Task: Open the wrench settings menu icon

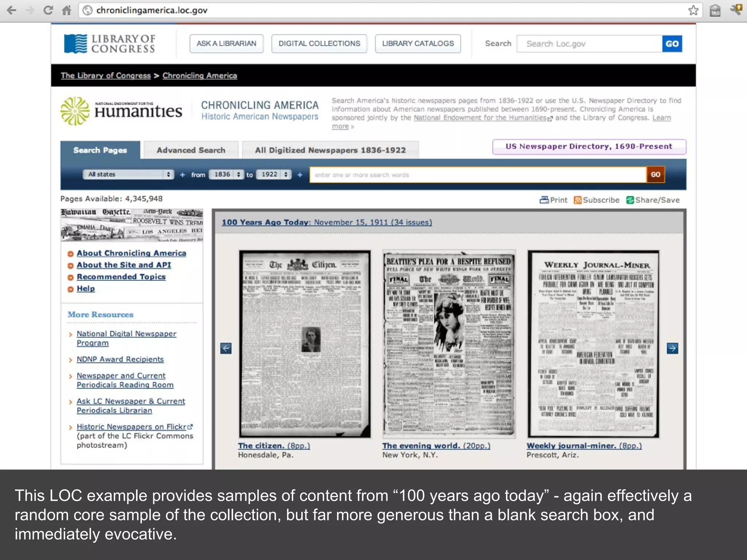Action: (x=736, y=9)
